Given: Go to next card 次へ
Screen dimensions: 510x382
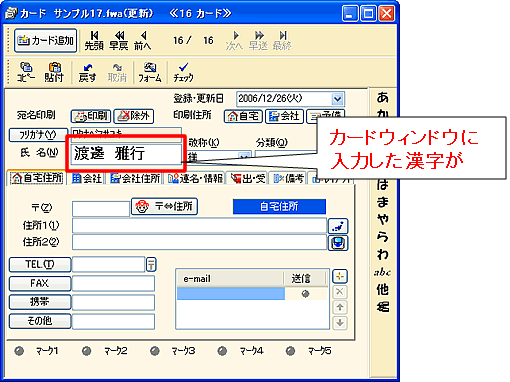Looking at the screenshot, I should tap(234, 41).
